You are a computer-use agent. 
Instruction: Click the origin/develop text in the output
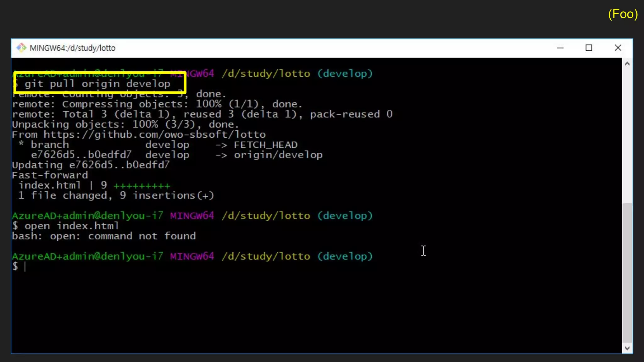click(x=278, y=155)
